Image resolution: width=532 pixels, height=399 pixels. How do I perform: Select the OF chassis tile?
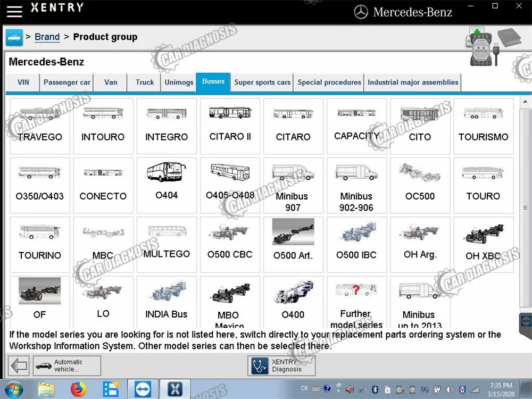pos(40,302)
